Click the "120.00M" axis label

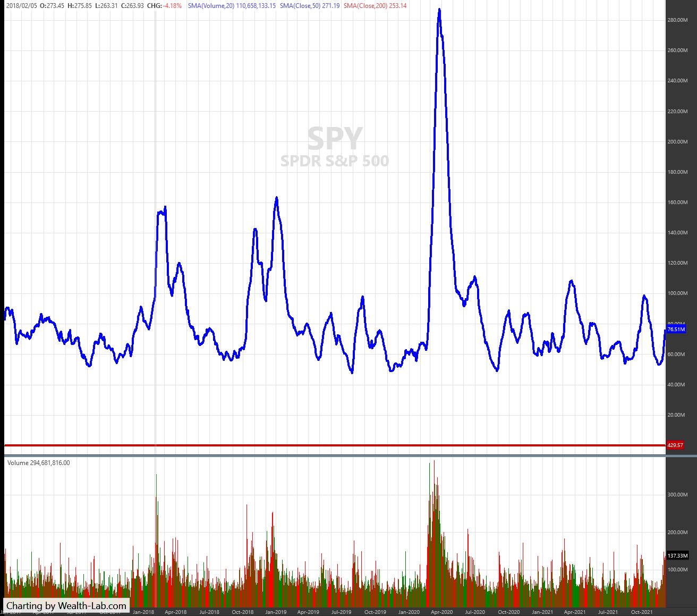[678, 263]
